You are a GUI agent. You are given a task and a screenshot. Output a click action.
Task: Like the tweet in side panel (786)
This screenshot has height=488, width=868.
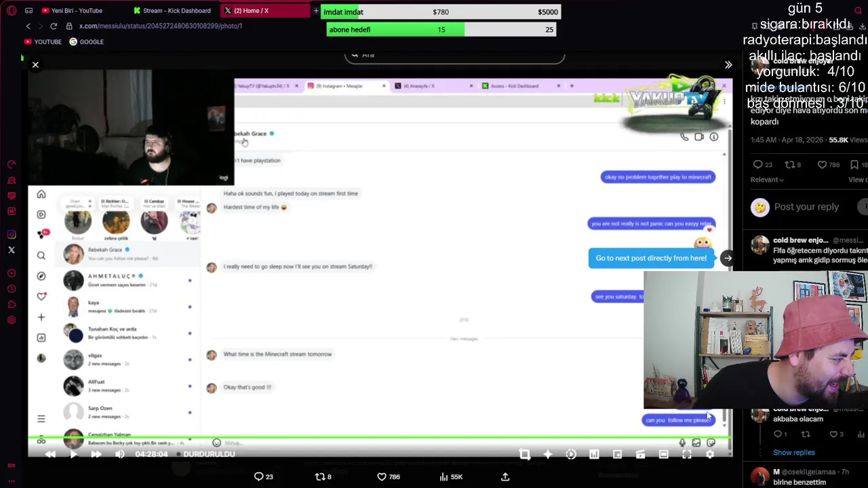pyautogui.click(x=822, y=165)
